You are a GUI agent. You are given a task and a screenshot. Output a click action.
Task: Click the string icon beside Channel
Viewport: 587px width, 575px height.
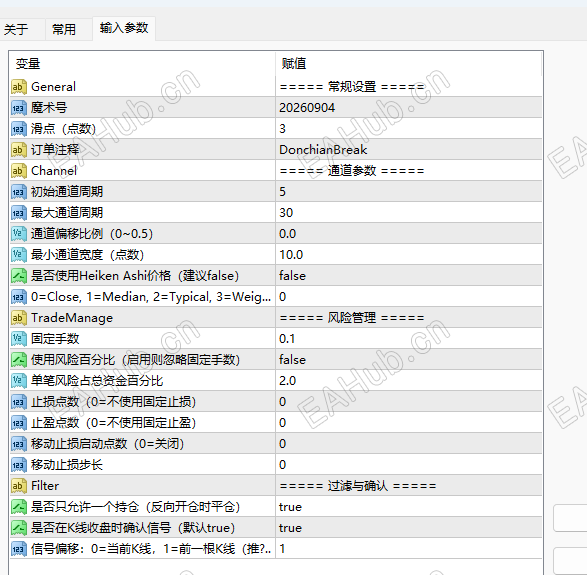[19, 171]
